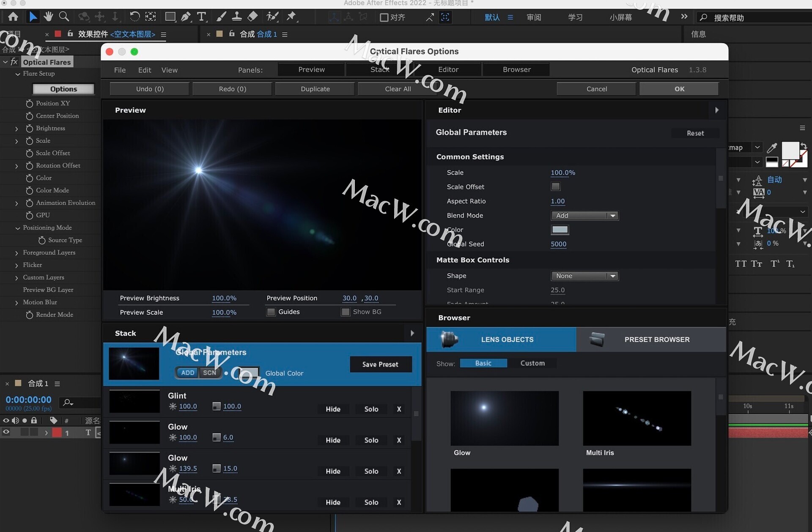The height and width of the screenshot is (532, 812).
Task: Select the Roto Brush tool
Action: coord(273,17)
